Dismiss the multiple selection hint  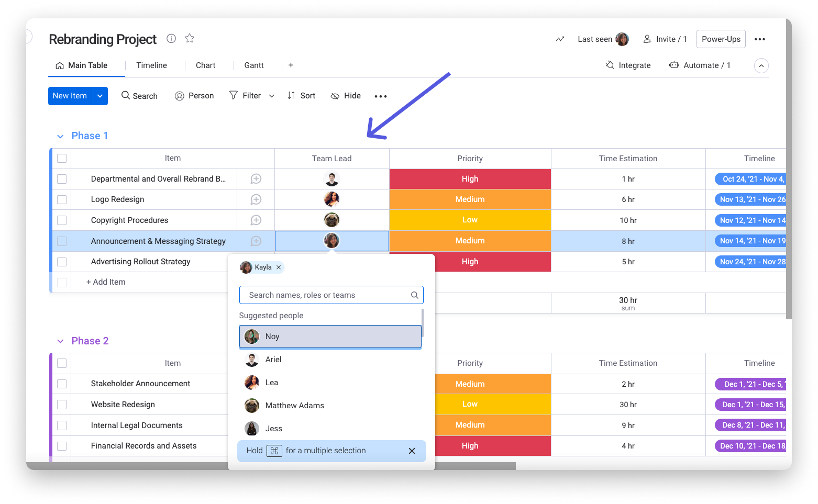point(412,451)
